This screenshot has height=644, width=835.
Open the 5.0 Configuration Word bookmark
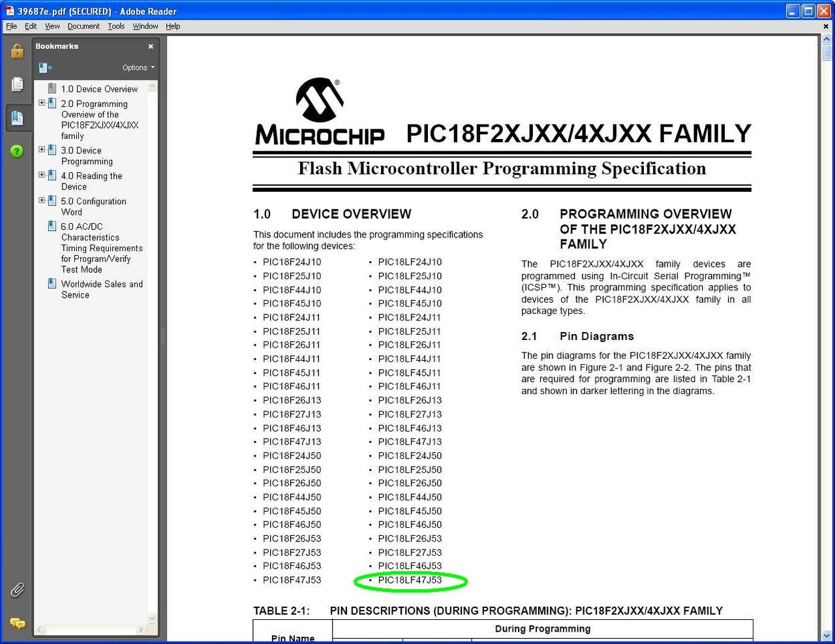[93, 207]
